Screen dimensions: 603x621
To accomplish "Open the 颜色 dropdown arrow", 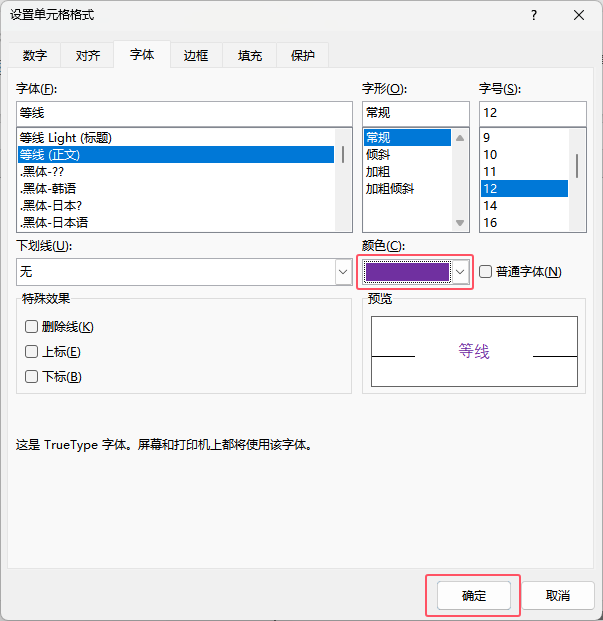I will (460, 271).
